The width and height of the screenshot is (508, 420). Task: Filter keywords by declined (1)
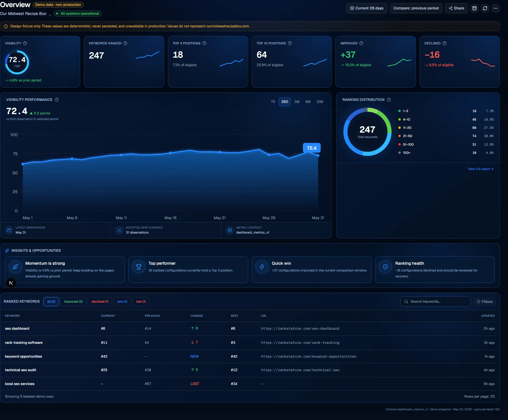100,301
